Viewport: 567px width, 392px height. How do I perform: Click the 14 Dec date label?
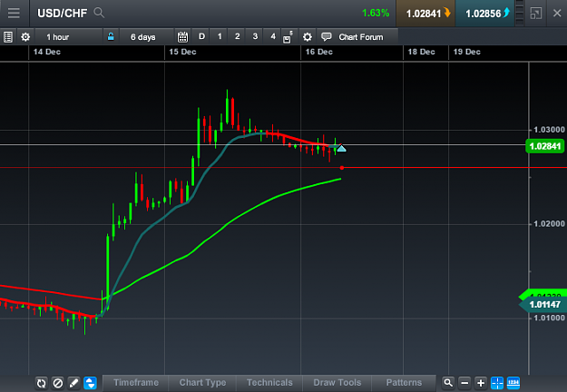tap(47, 52)
